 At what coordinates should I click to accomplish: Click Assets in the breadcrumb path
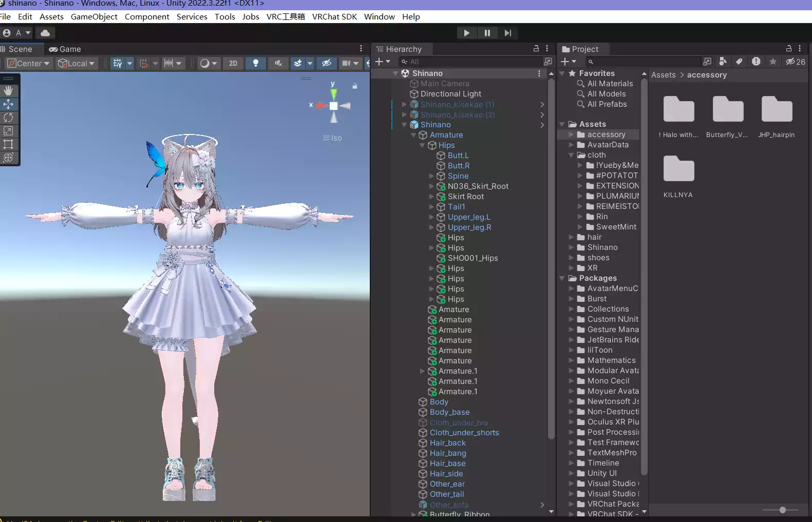click(x=663, y=75)
